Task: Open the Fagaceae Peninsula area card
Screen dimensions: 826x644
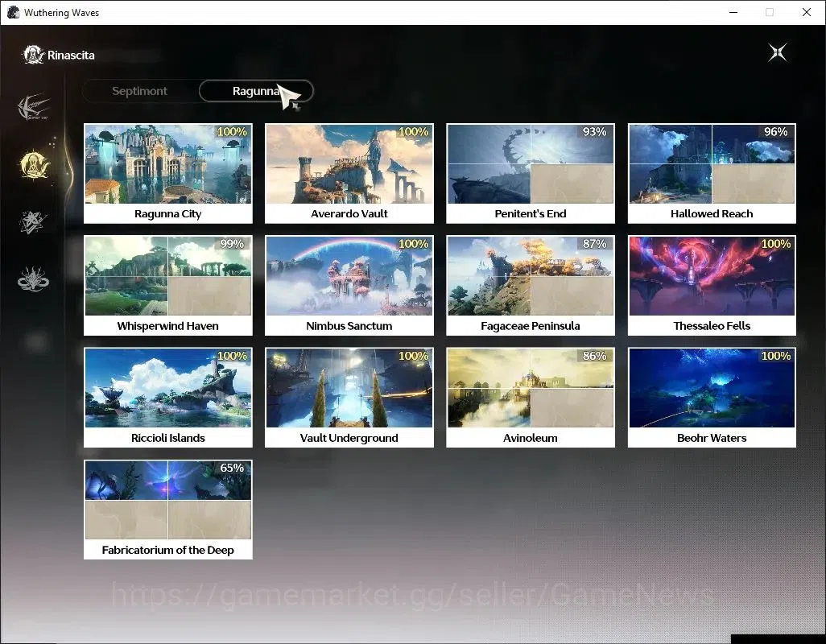Action: pyautogui.click(x=531, y=286)
